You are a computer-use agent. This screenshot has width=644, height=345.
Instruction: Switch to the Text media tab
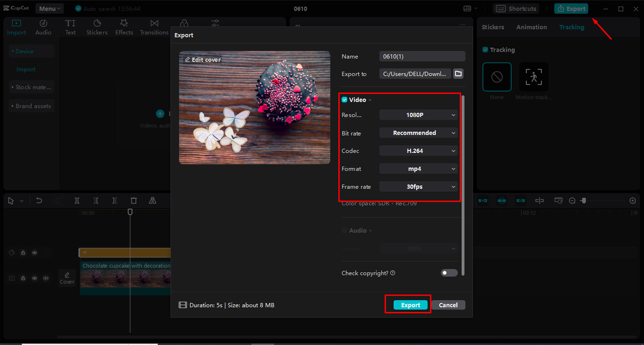click(x=70, y=27)
